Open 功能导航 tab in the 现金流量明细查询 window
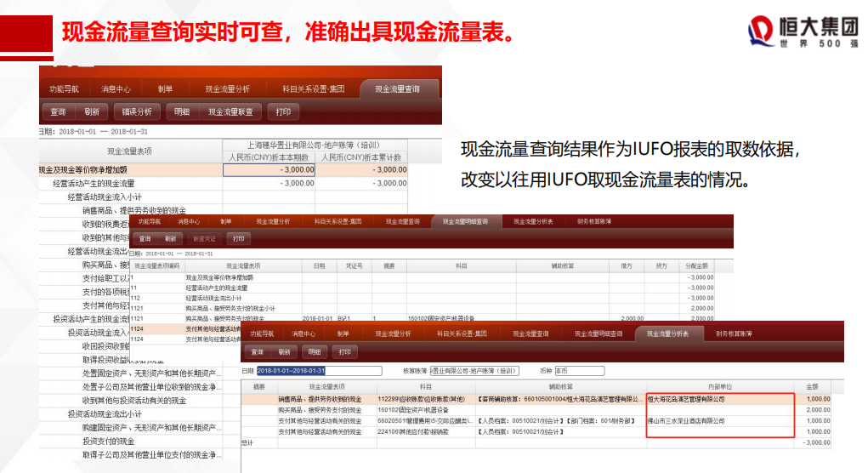 click(x=150, y=221)
